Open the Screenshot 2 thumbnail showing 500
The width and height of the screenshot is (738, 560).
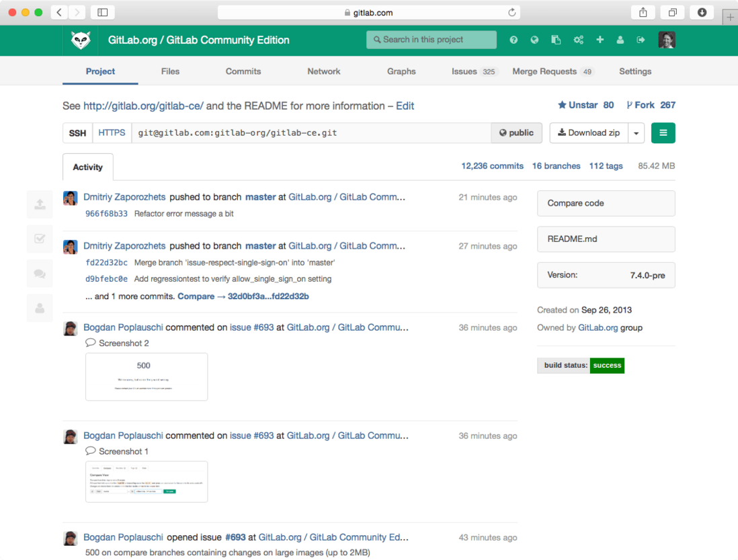coord(147,377)
